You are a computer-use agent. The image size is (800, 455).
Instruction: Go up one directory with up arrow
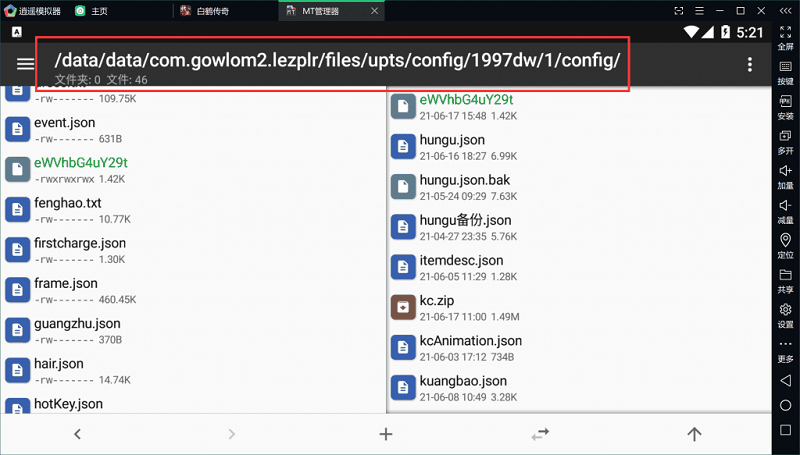tap(694, 434)
